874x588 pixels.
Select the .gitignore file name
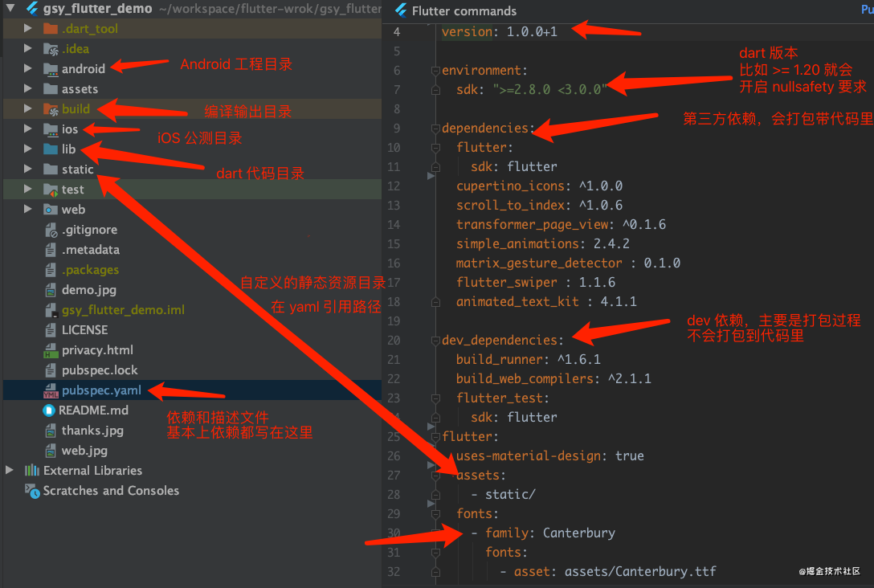pyautogui.click(x=89, y=230)
